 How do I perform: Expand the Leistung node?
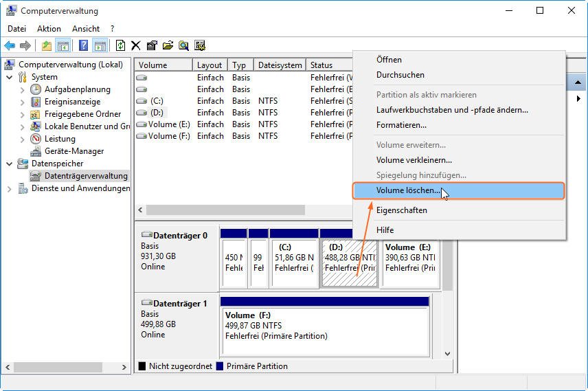pyautogui.click(x=23, y=139)
